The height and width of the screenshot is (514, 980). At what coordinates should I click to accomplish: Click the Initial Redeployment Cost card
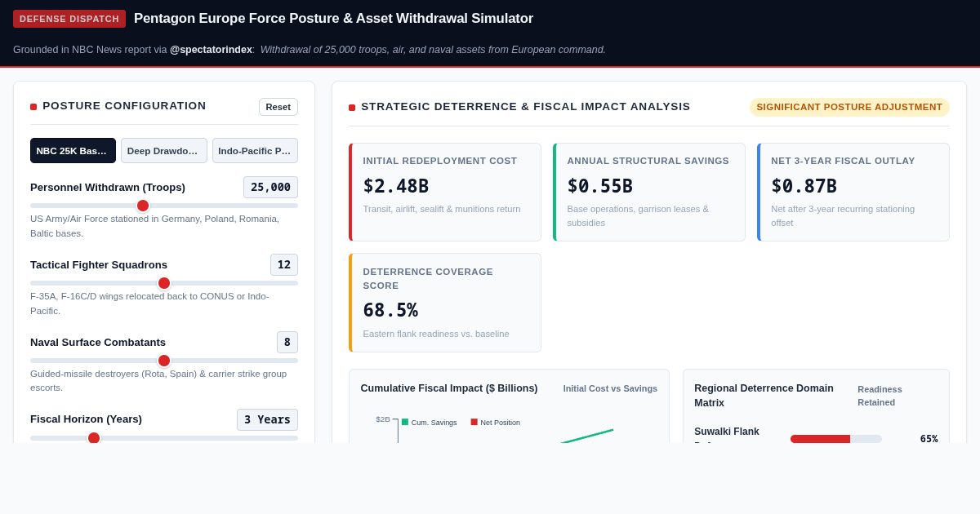click(445, 193)
